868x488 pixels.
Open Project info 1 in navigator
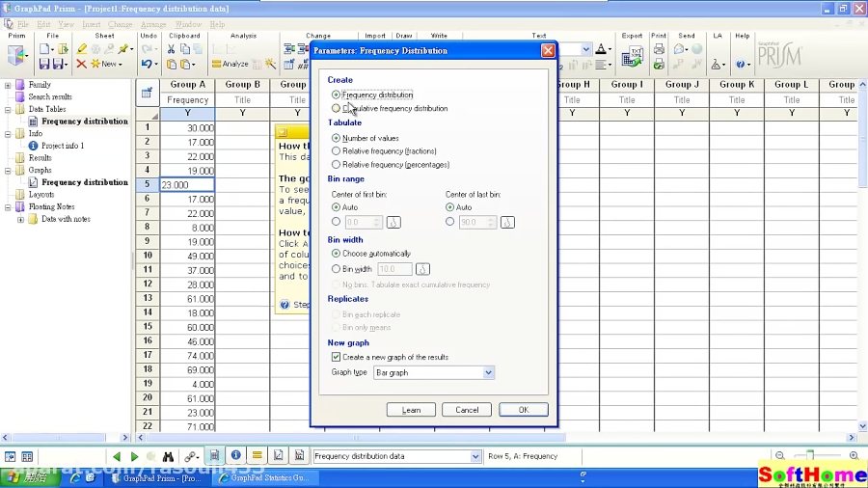[63, 146]
